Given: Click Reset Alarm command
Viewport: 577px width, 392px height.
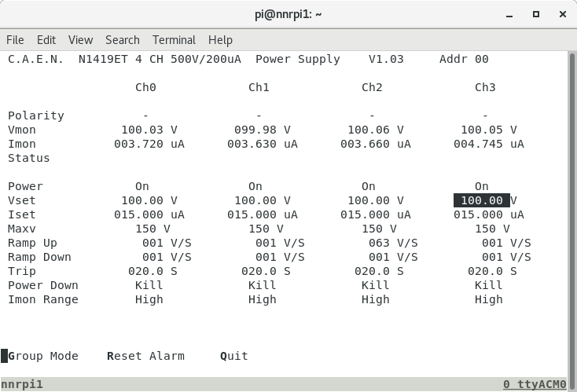Looking at the screenshot, I should pyautogui.click(x=145, y=356).
